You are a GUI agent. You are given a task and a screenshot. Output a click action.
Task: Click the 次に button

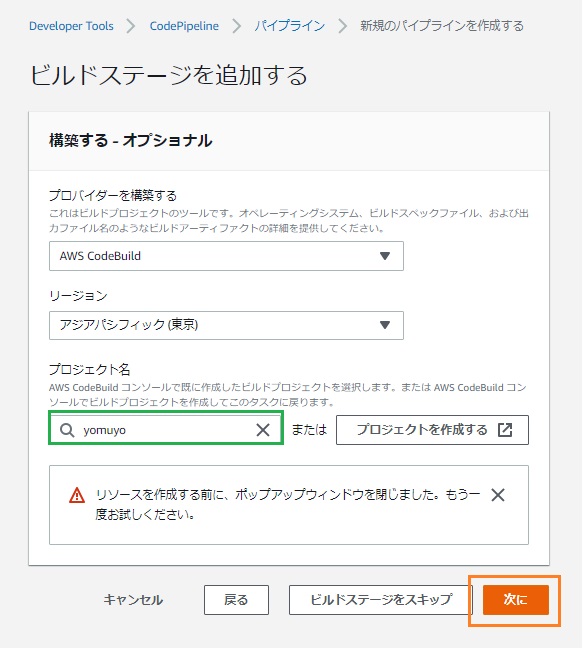pyautogui.click(x=515, y=600)
